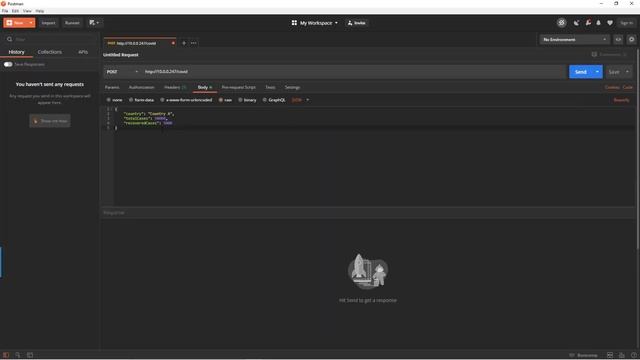
Task: Toggle the Save Responses switch
Action: click(x=8, y=64)
